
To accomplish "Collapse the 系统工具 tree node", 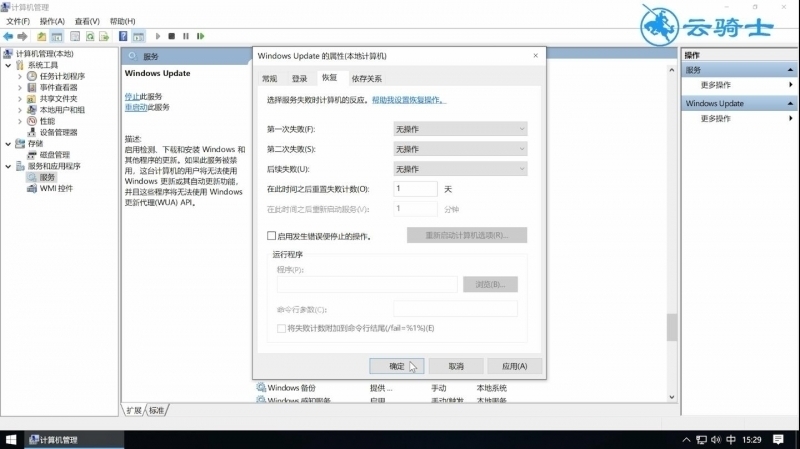I will pyautogui.click(x=8, y=65).
